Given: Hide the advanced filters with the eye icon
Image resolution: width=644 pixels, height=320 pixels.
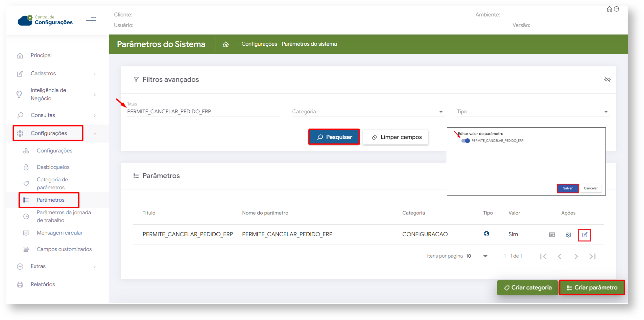Looking at the screenshot, I should (607, 80).
